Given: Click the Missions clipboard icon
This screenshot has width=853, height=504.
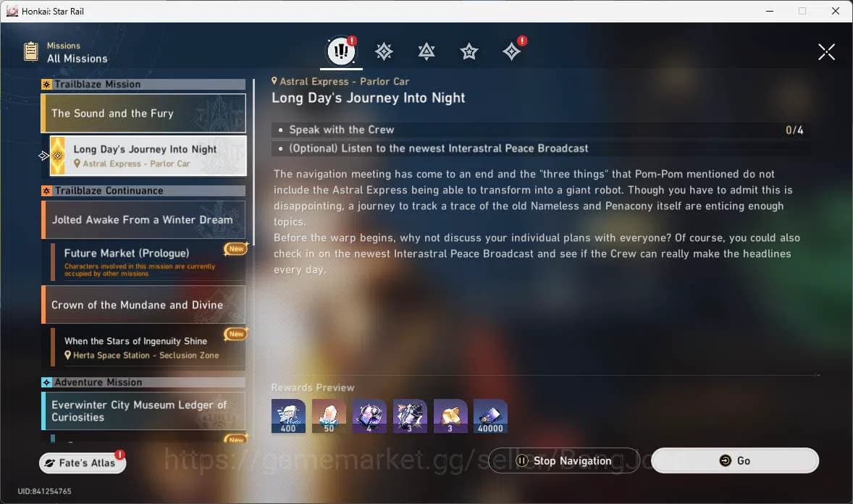Looking at the screenshot, I should coord(31,51).
